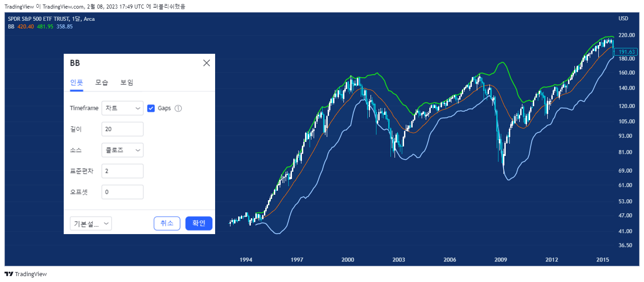Click the BB indicator legend label
This screenshot has height=282, width=644.
11,27
